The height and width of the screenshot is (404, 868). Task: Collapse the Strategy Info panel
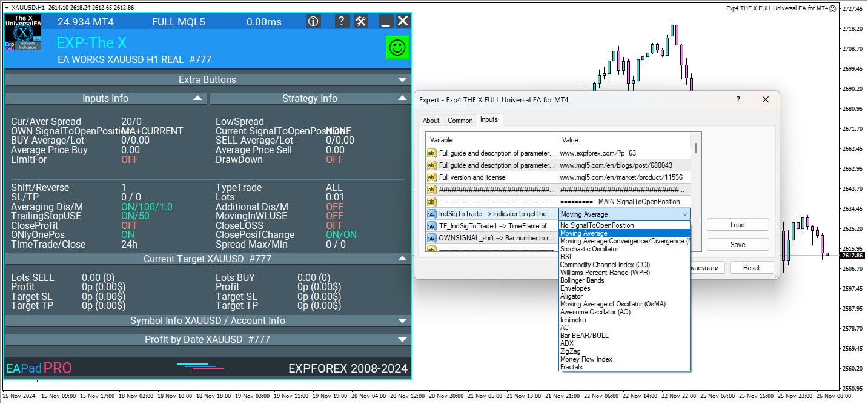tap(402, 98)
